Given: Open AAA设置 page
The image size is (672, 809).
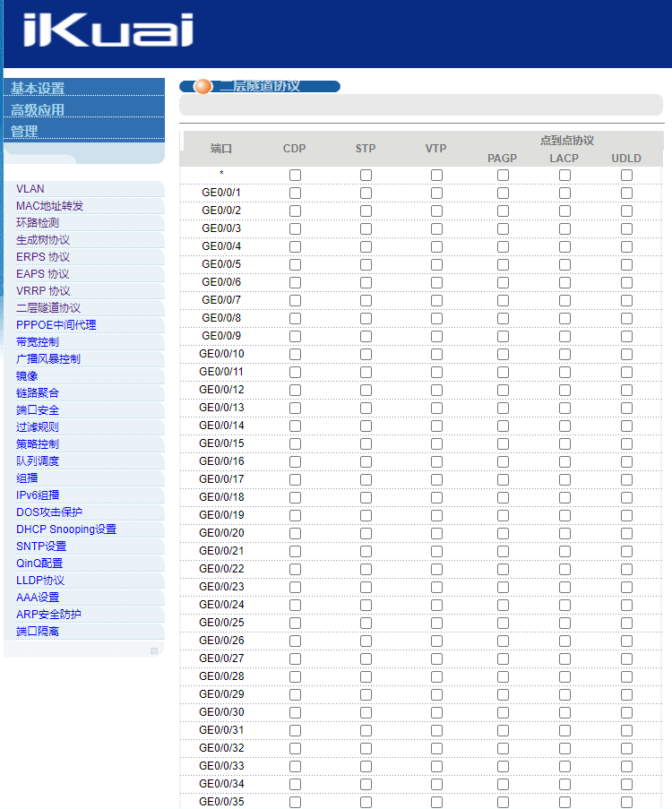Looking at the screenshot, I should point(38,598).
